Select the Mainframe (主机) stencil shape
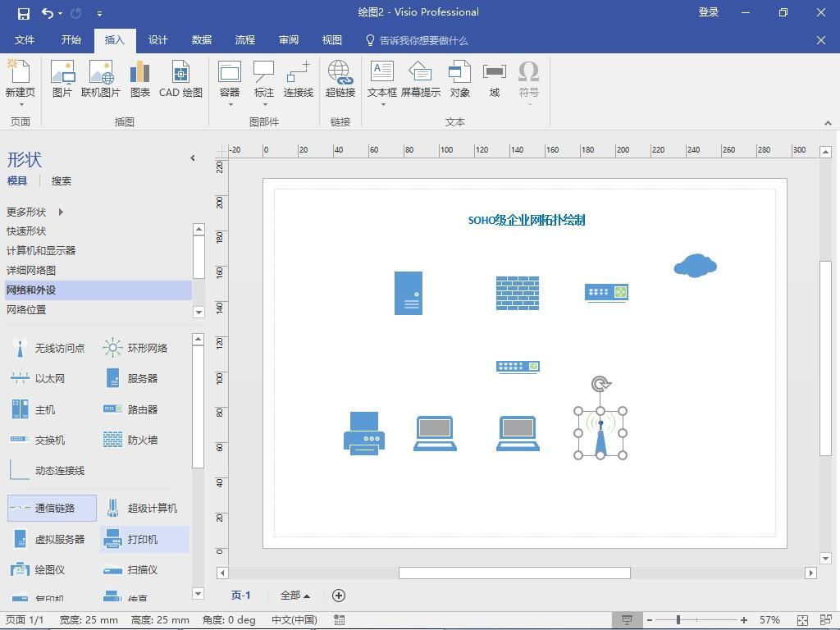 (33, 409)
